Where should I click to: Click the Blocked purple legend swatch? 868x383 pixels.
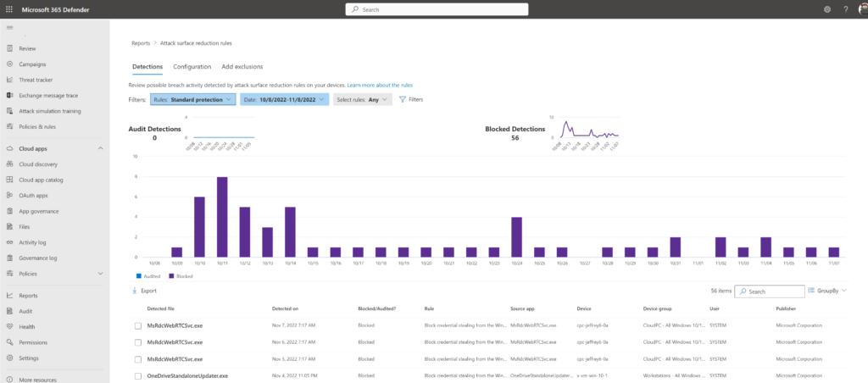pyautogui.click(x=172, y=275)
